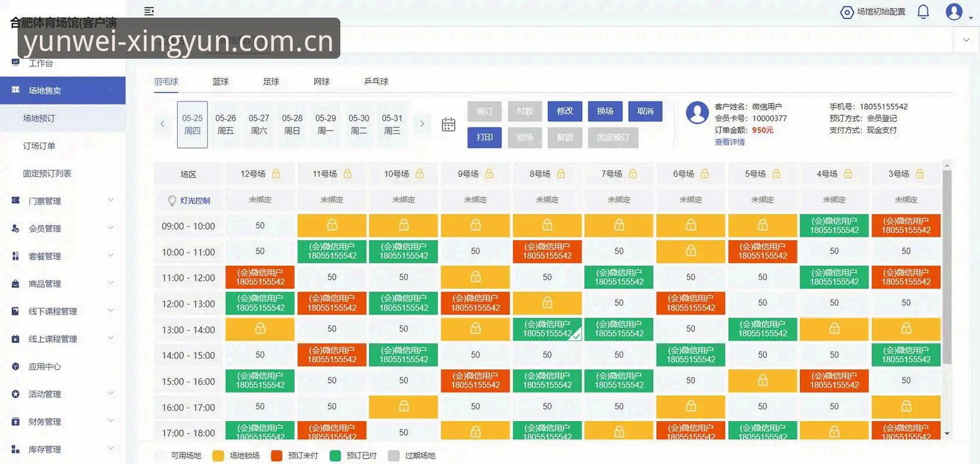Toggle lock on 7号场 column
This screenshot has width=980, height=464.
(633, 174)
